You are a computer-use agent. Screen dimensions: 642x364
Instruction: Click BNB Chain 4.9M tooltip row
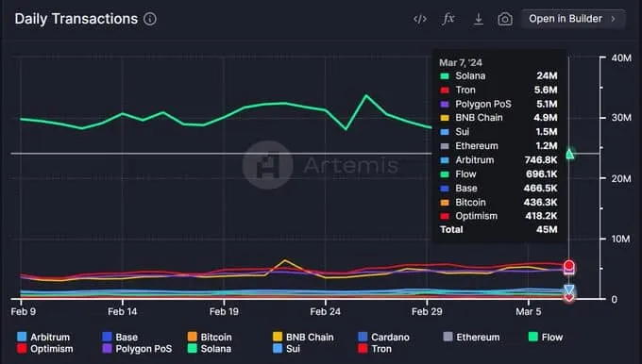[498, 118]
